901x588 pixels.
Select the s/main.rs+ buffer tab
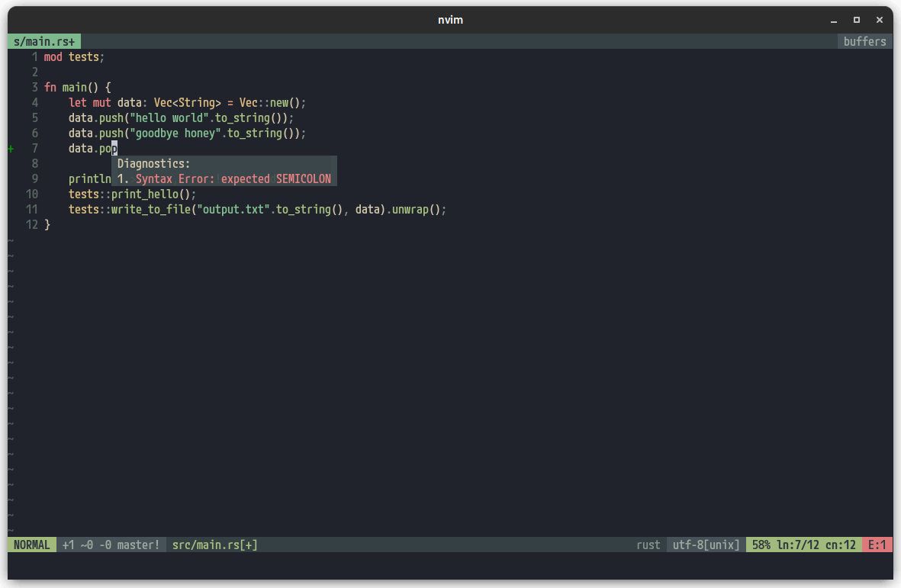pos(44,41)
